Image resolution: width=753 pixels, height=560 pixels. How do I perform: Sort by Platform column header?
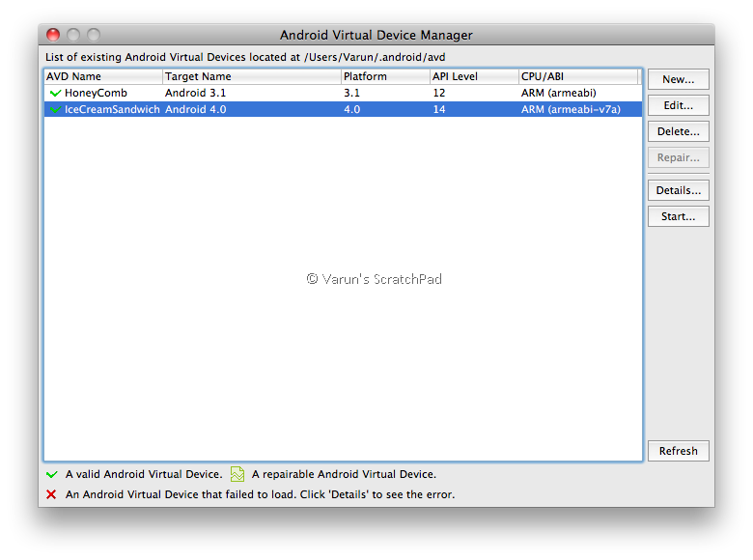[x=385, y=76]
